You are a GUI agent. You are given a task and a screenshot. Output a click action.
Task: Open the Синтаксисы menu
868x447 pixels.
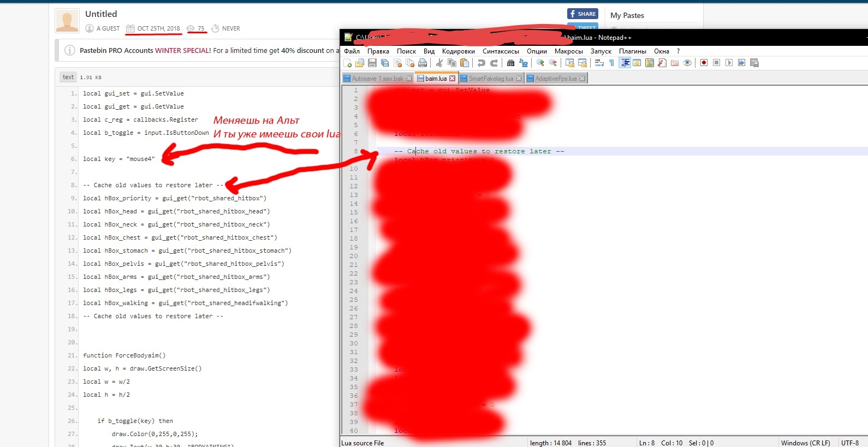click(501, 51)
